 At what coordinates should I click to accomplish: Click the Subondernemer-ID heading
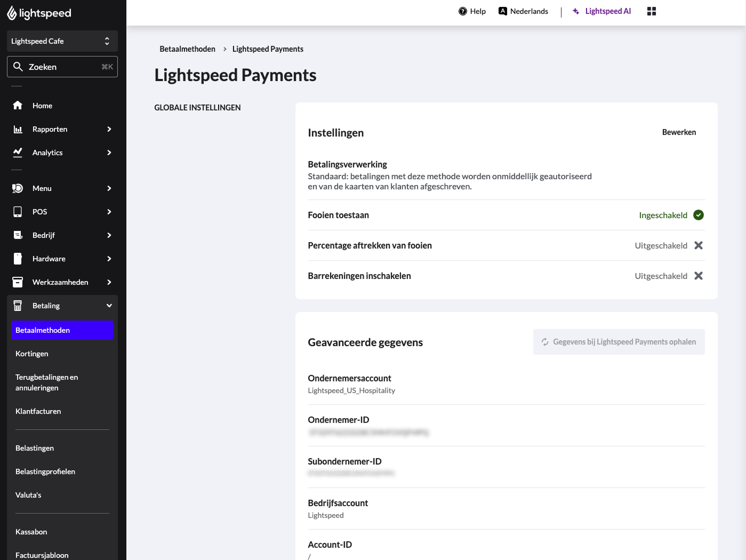pyautogui.click(x=344, y=461)
